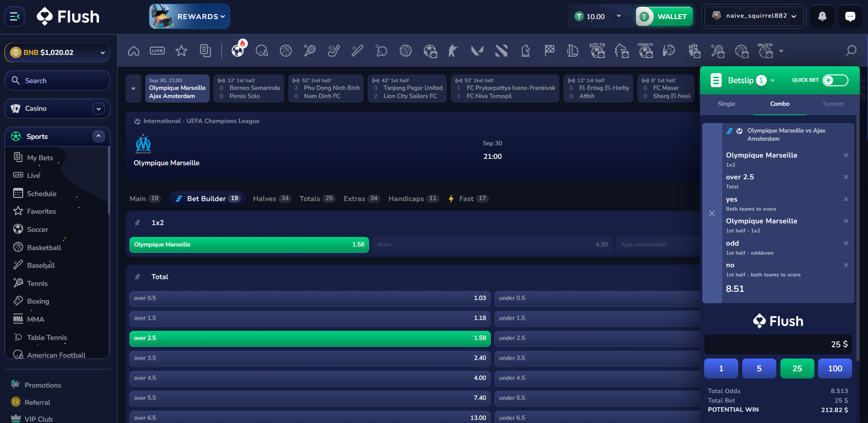Set stake with the 100 button
The height and width of the screenshot is (423, 868).
click(x=835, y=369)
